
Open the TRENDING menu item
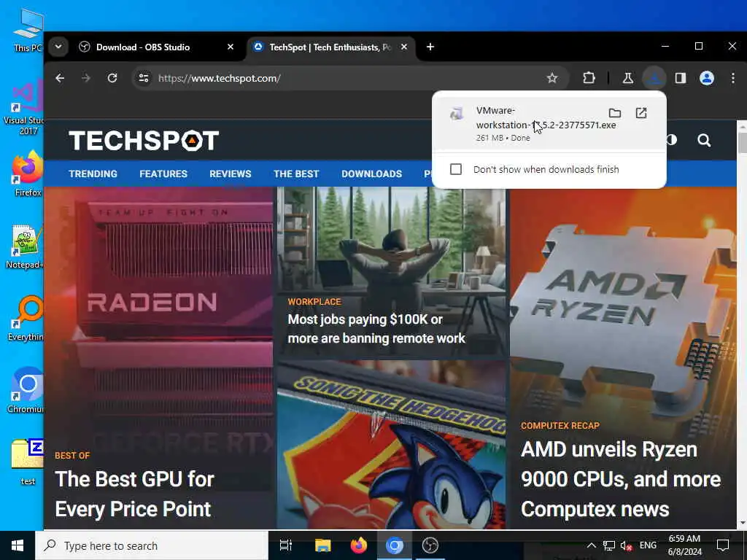tap(93, 174)
